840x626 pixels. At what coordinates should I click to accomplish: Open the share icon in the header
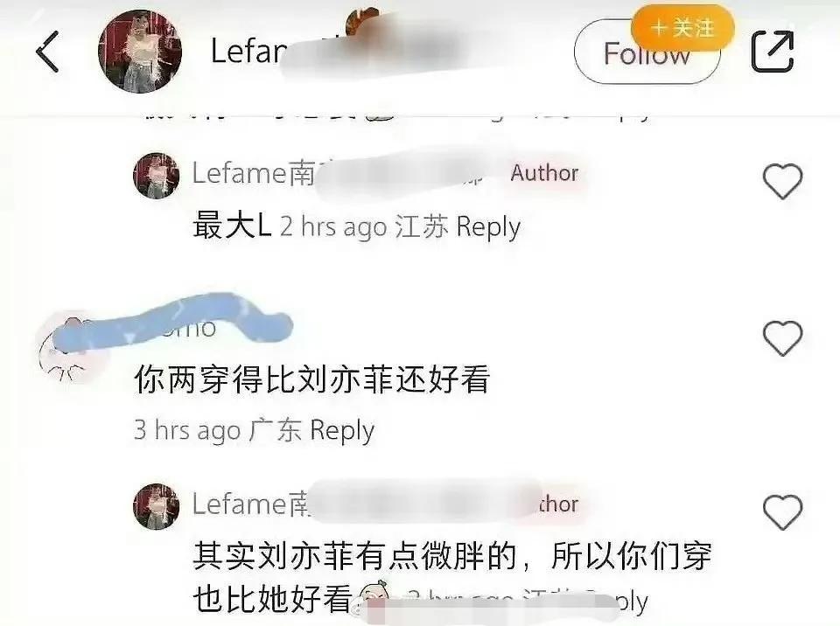point(772,51)
